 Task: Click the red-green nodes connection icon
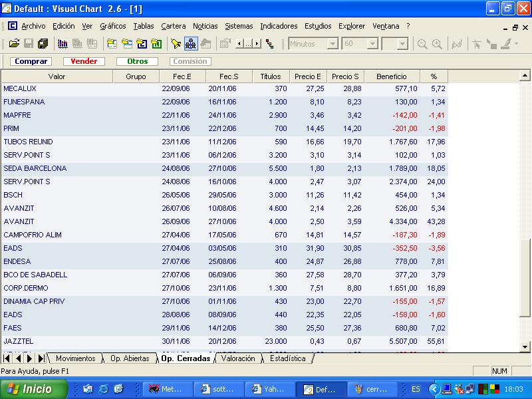click(270, 44)
